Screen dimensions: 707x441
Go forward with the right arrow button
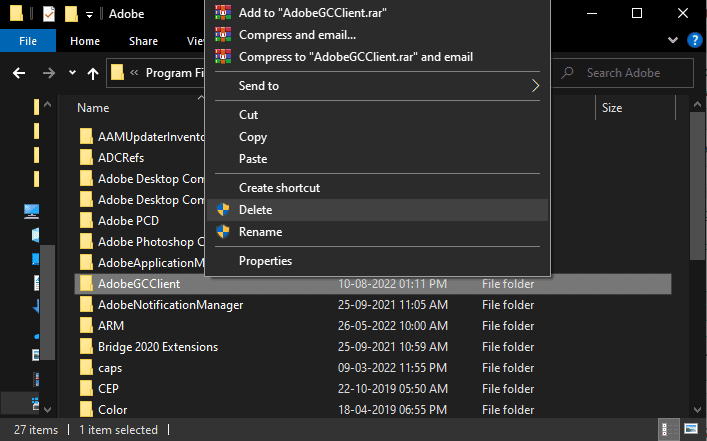49,73
